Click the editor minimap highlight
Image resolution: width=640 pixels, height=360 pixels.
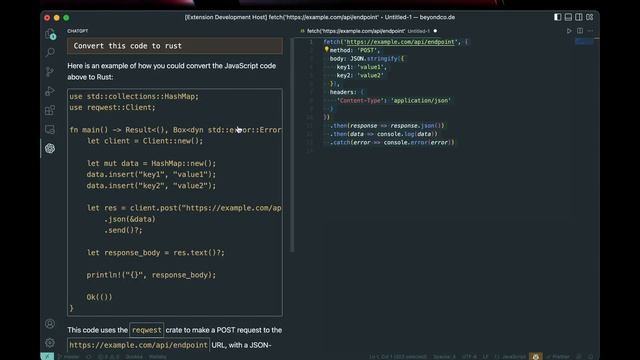point(584,41)
